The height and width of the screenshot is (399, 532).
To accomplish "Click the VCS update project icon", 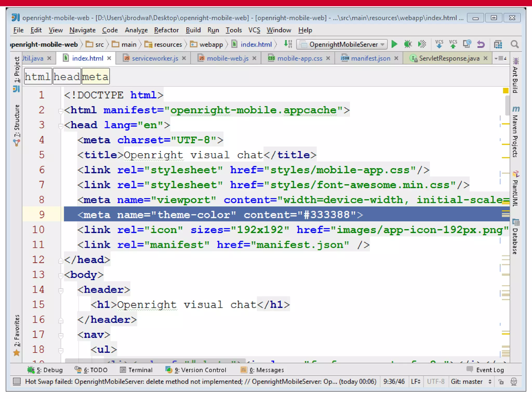I will click(439, 44).
